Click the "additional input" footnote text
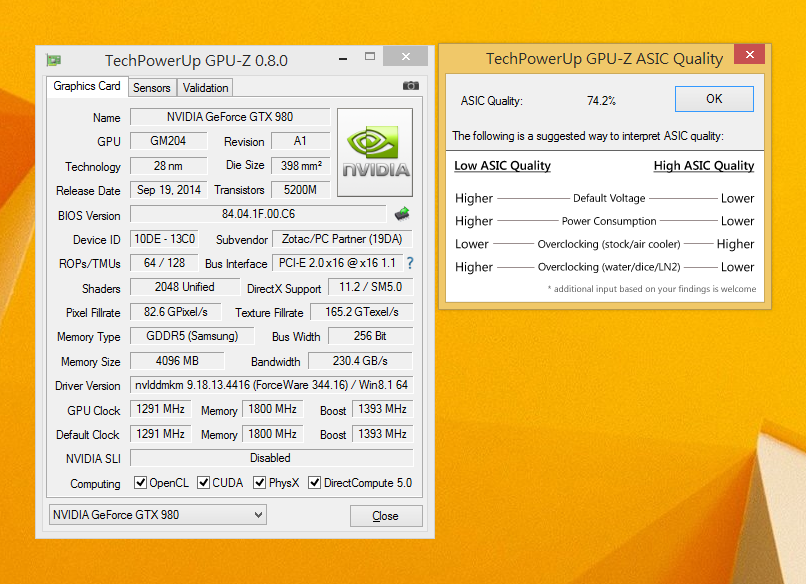The width and height of the screenshot is (806, 584). click(x=652, y=289)
